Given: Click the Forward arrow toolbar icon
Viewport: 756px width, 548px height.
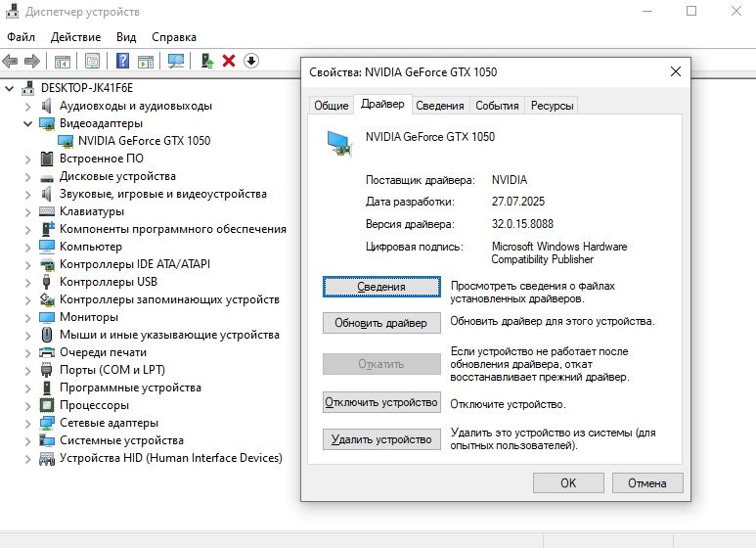Looking at the screenshot, I should pyautogui.click(x=32, y=61).
